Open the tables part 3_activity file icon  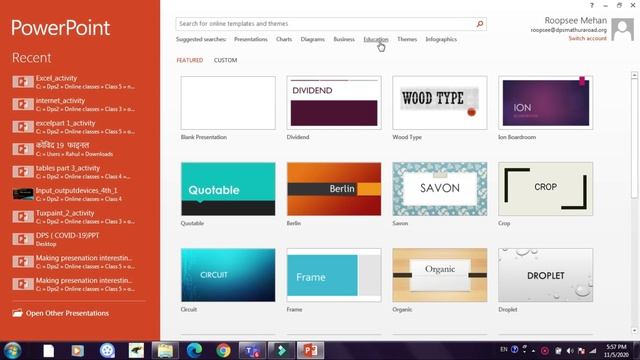coord(23,171)
